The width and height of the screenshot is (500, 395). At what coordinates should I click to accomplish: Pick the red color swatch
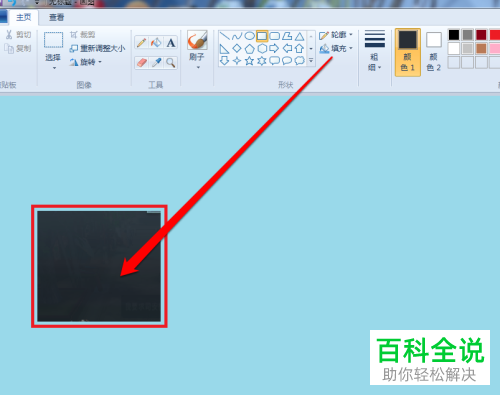(x=495, y=35)
